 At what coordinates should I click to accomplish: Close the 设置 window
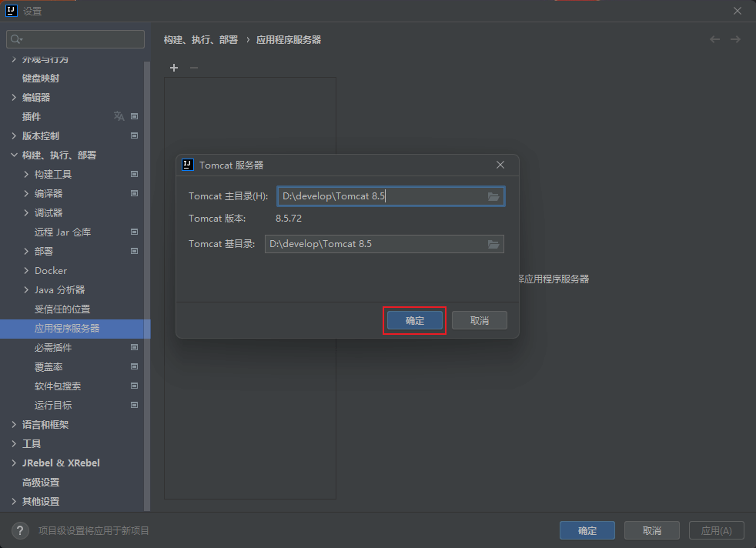(x=738, y=11)
